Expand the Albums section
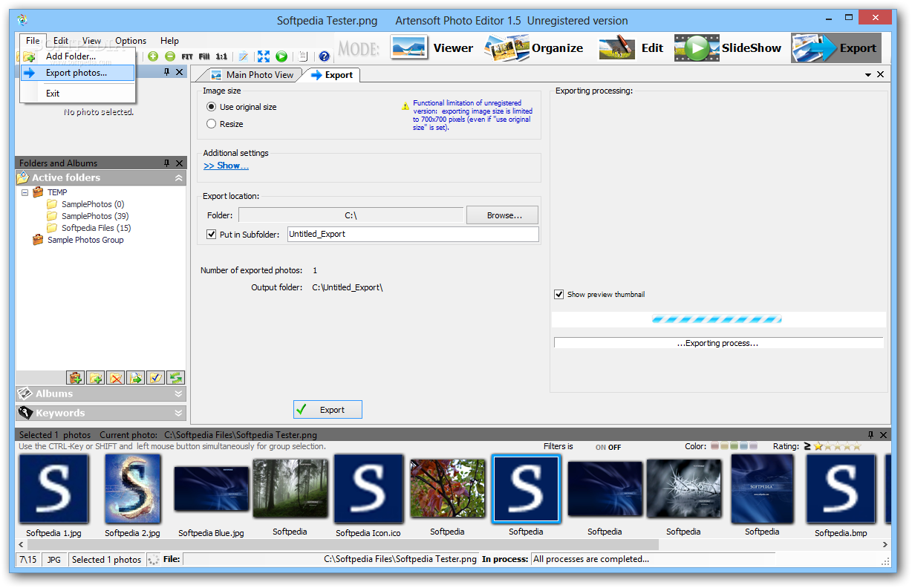The width and height of the screenshot is (912, 588). coord(178,394)
